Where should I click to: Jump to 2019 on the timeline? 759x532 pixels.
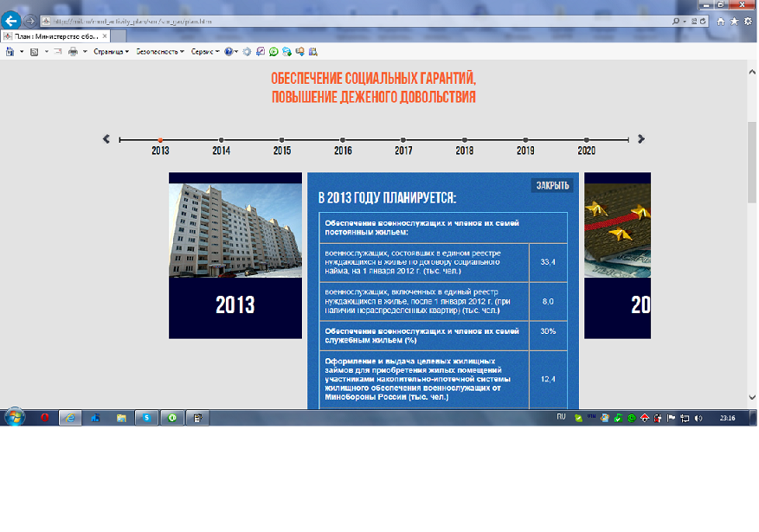525,140
